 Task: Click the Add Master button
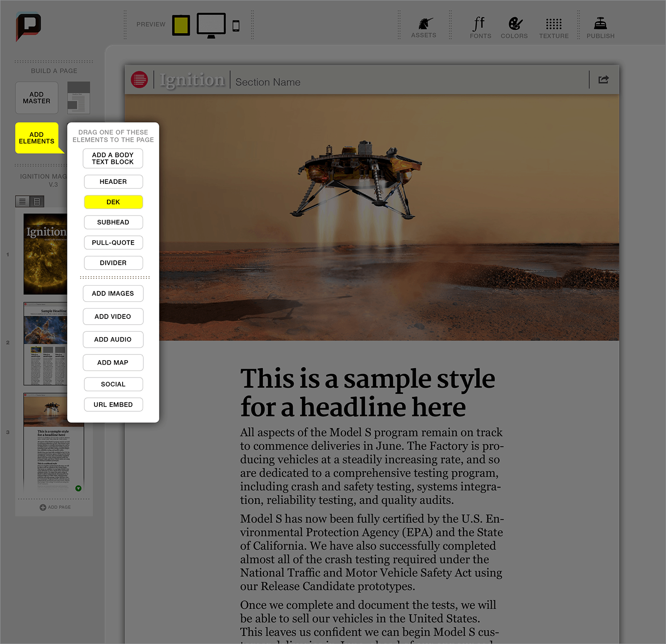(x=36, y=98)
